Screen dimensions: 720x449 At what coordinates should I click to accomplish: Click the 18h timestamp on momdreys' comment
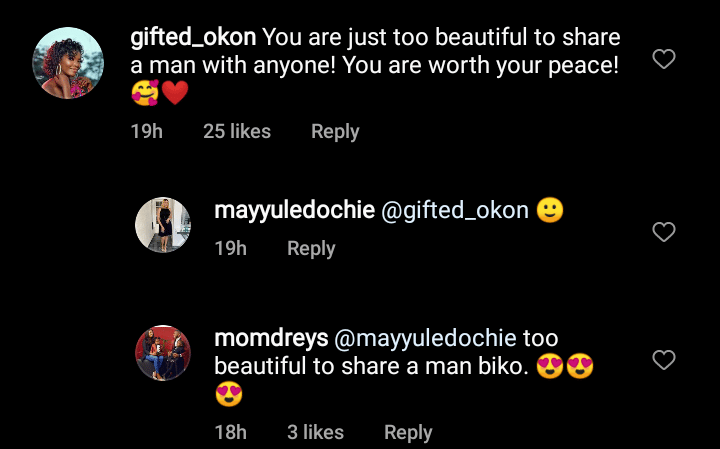(x=231, y=432)
